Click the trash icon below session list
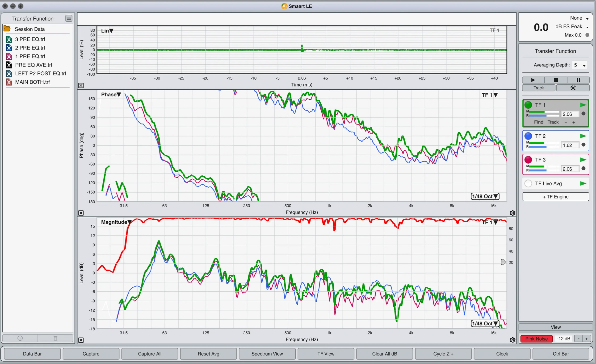Image resolution: width=596 pixels, height=364 pixels. coord(55,338)
